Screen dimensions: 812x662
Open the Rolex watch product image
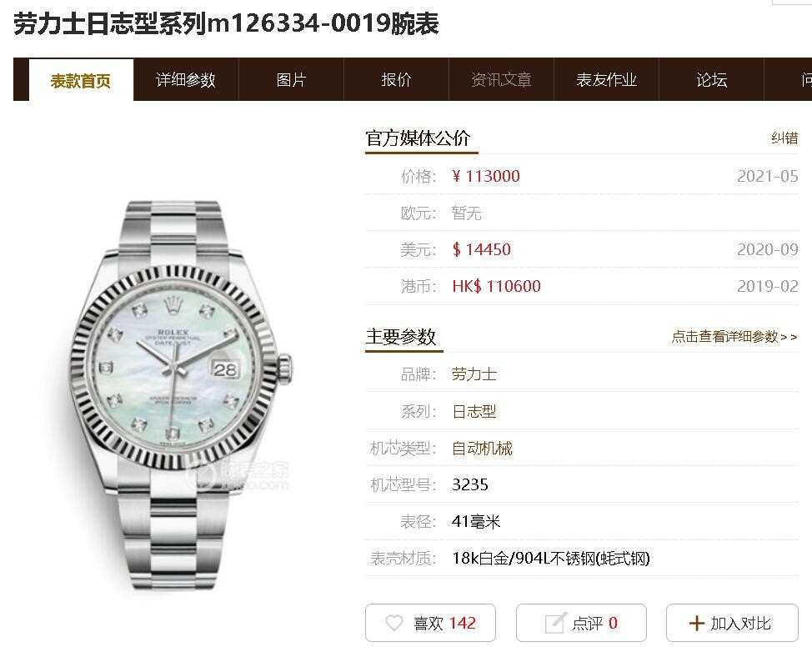(181, 395)
